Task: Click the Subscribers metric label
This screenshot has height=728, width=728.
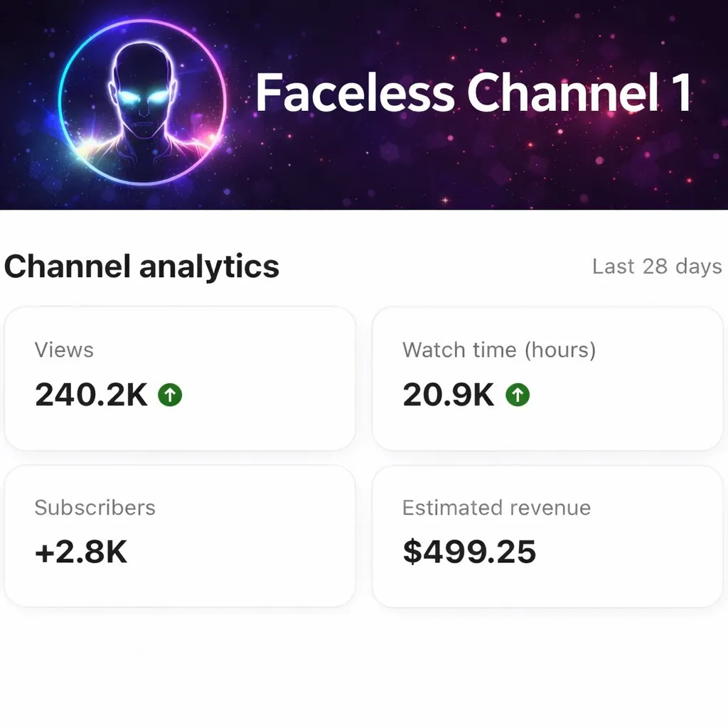Action: (x=95, y=508)
